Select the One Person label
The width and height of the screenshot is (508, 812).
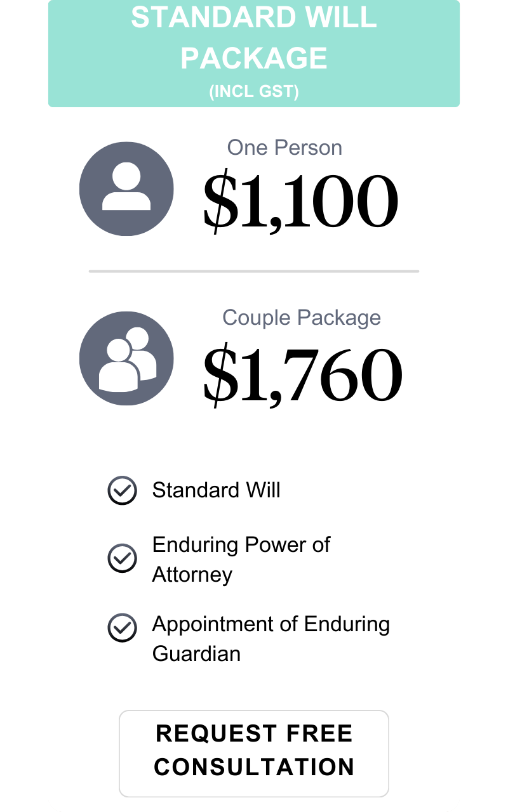coord(284,148)
